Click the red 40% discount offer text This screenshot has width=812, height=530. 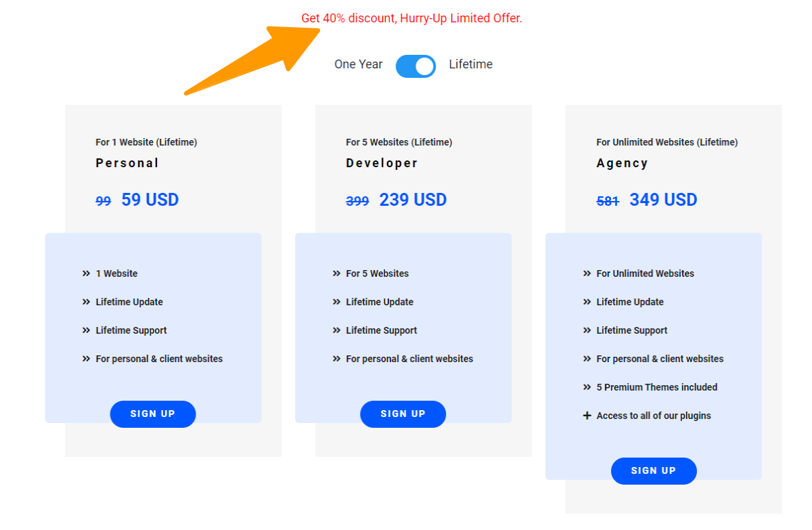point(411,18)
